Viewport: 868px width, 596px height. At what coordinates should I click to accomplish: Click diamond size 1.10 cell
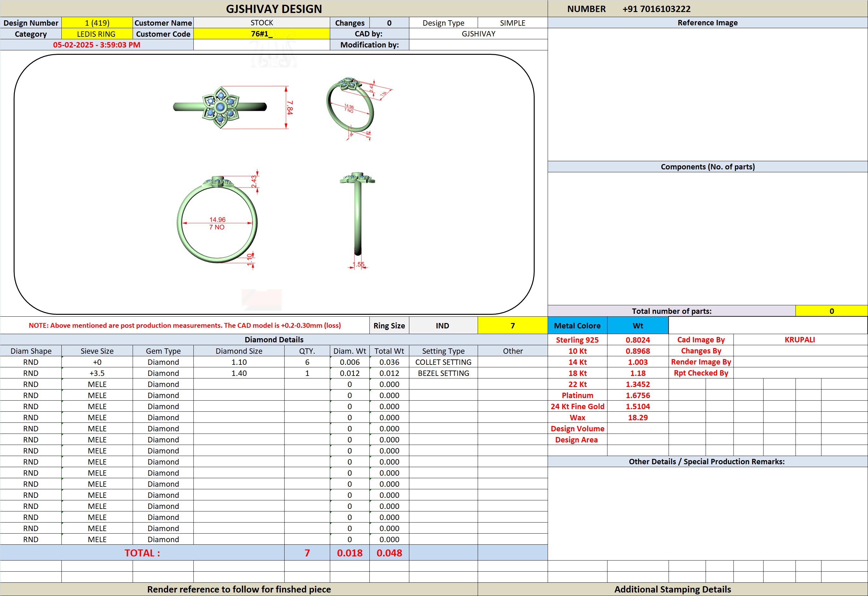[239, 362]
